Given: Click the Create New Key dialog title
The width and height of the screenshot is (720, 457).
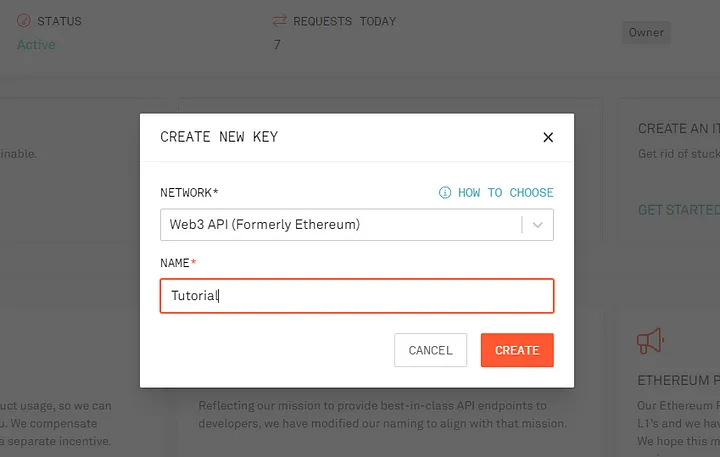Looking at the screenshot, I should pos(219,137).
